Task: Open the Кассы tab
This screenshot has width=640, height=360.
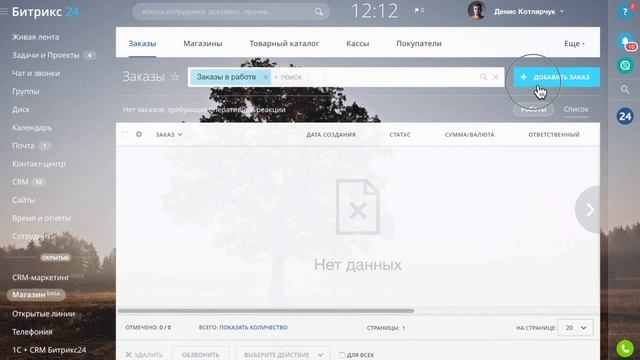Action: point(358,43)
